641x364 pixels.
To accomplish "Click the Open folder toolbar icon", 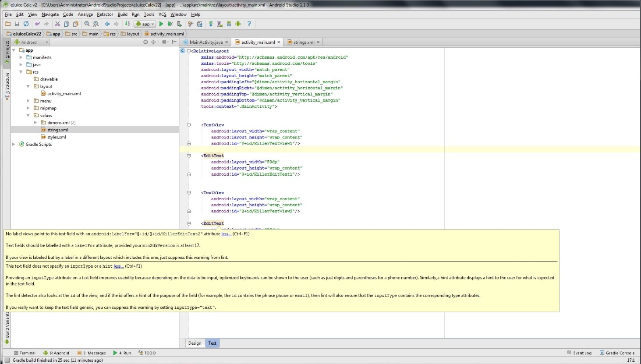I will [8, 24].
